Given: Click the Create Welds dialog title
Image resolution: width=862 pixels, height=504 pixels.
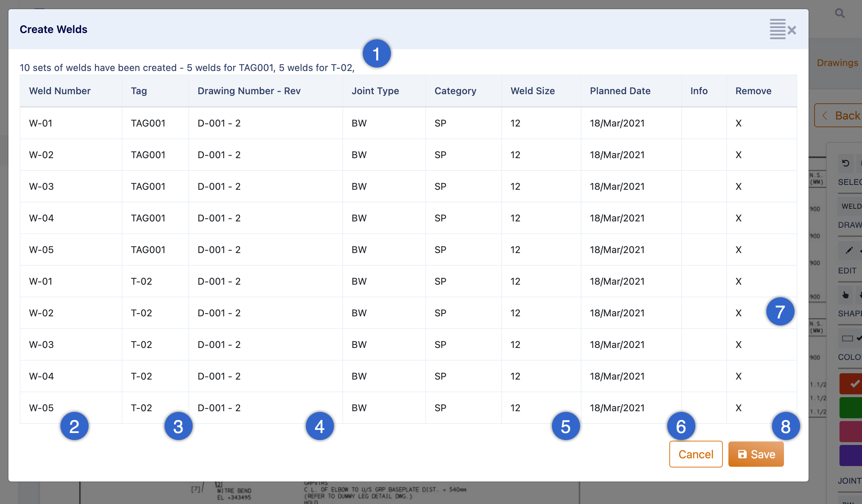Looking at the screenshot, I should pyautogui.click(x=53, y=30).
